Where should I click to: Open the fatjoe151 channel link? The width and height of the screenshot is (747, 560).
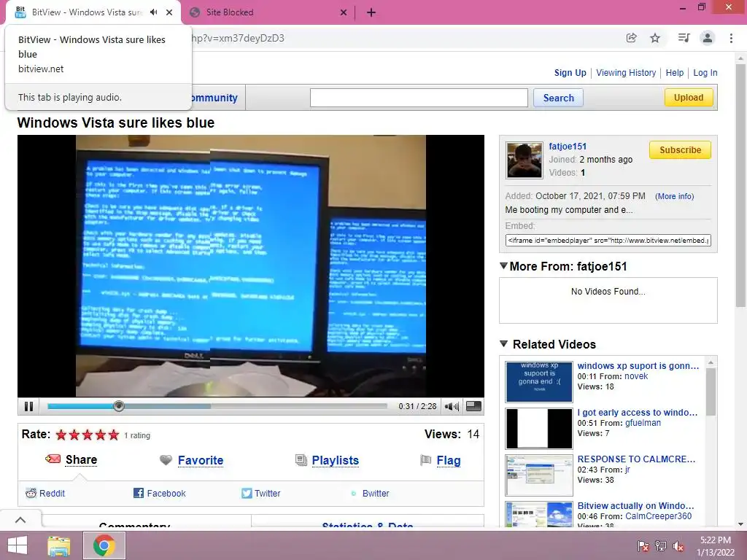pos(568,146)
